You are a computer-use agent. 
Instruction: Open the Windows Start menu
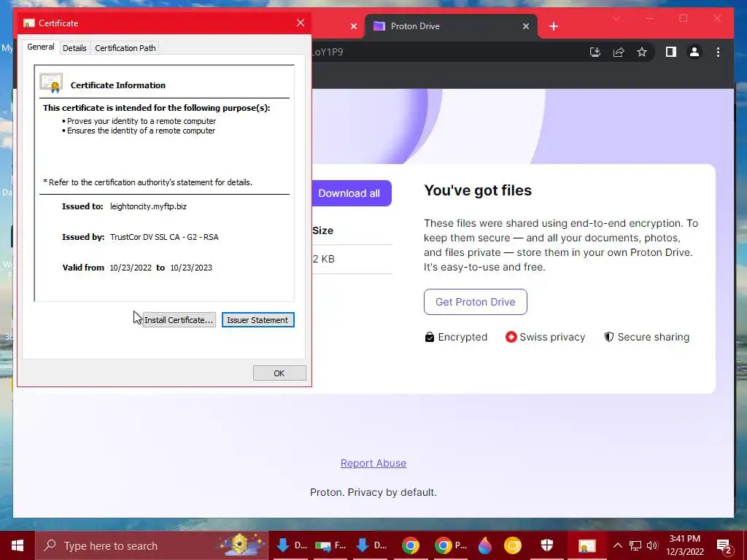18,545
